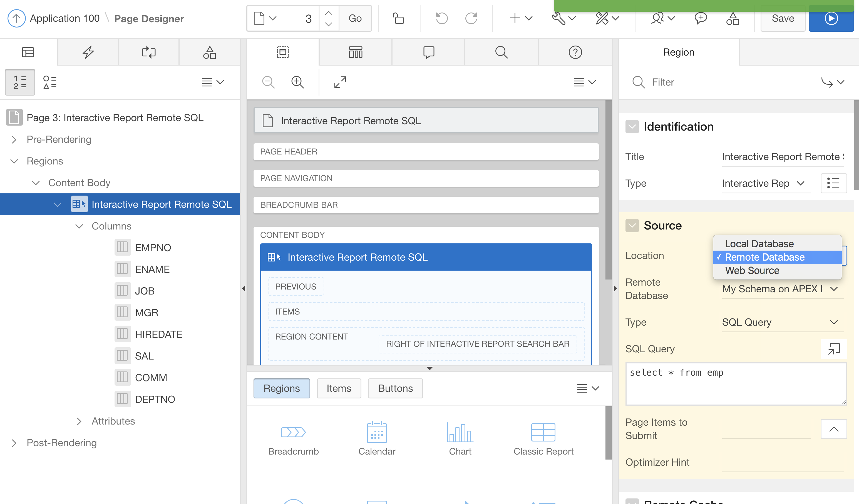Screen dimensions: 859x504
Task: Expand the layout pane with arrows icon
Action: pyautogui.click(x=340, y=82)
